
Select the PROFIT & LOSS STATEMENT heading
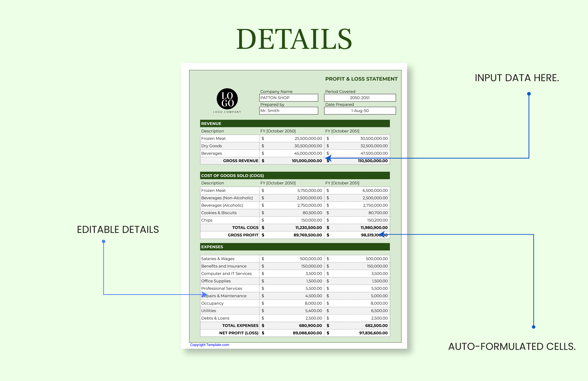[361, 79]
